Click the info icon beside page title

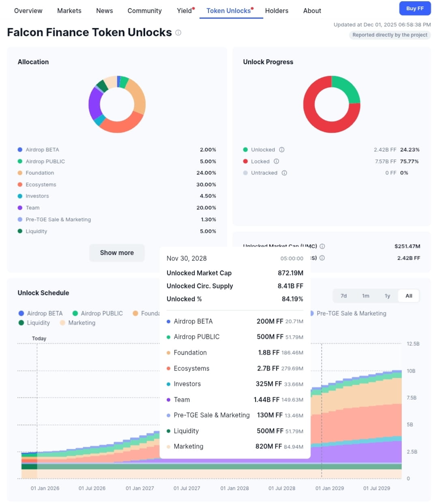178,32
